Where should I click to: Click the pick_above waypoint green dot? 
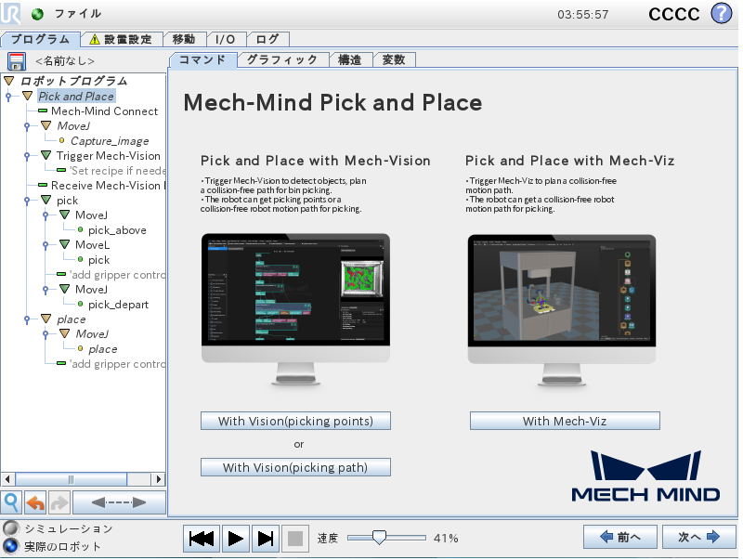point(80,229)
